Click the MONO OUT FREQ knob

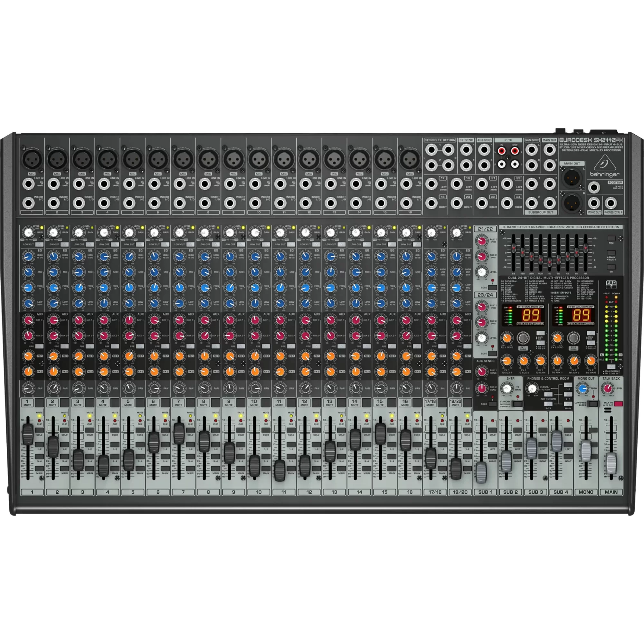pos(583,389)
